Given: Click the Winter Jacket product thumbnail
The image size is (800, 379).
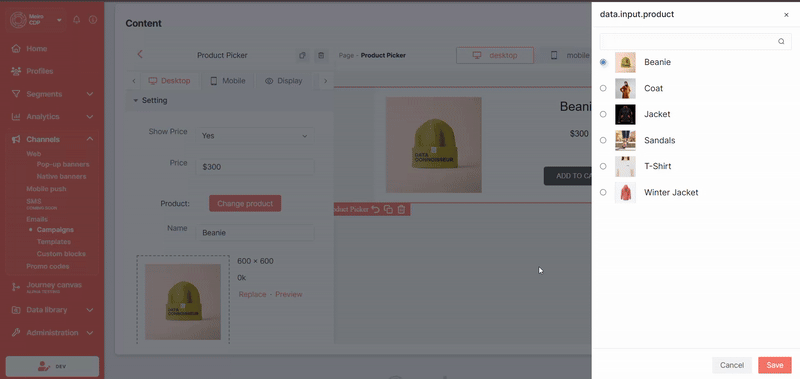Looking at the screenshot, I should pyautogui.click(x=625, y=192).
